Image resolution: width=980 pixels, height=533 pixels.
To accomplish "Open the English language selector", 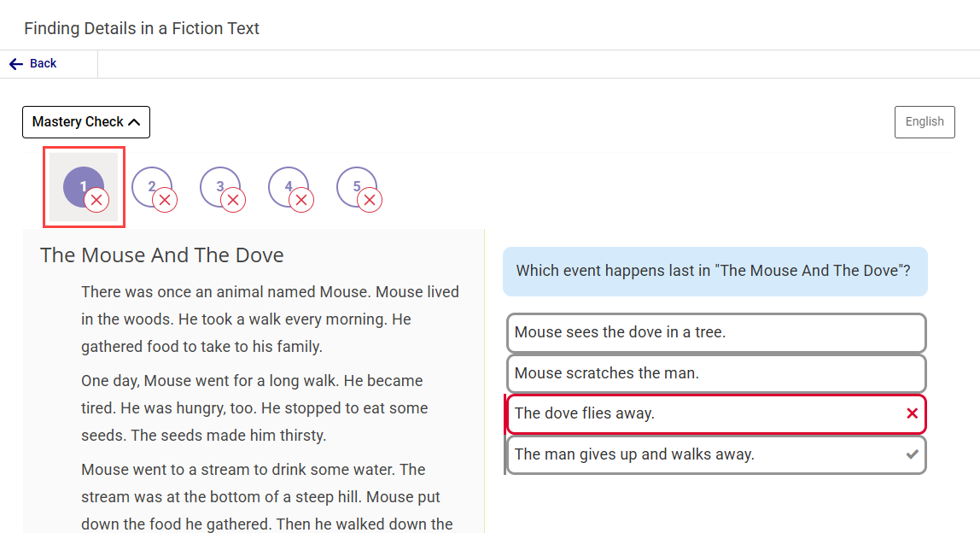I will (925, 121).
